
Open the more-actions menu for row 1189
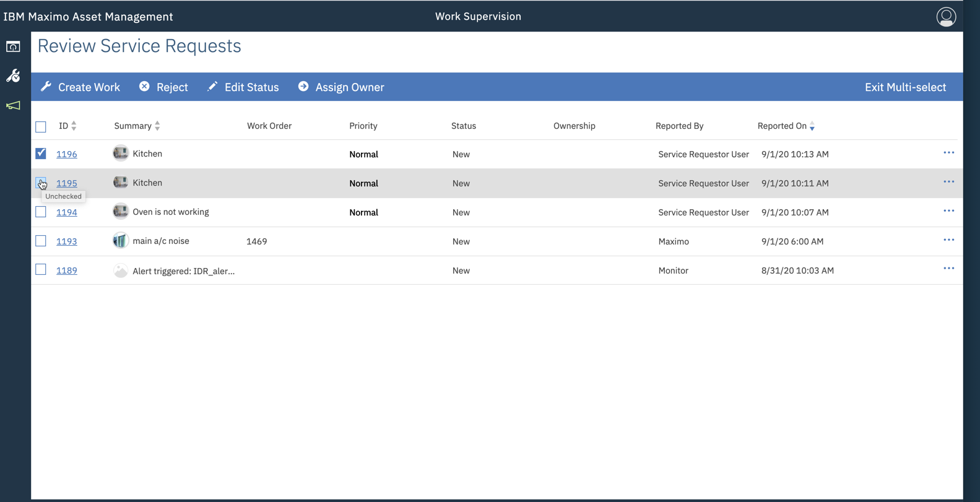[x=948, y=268]
